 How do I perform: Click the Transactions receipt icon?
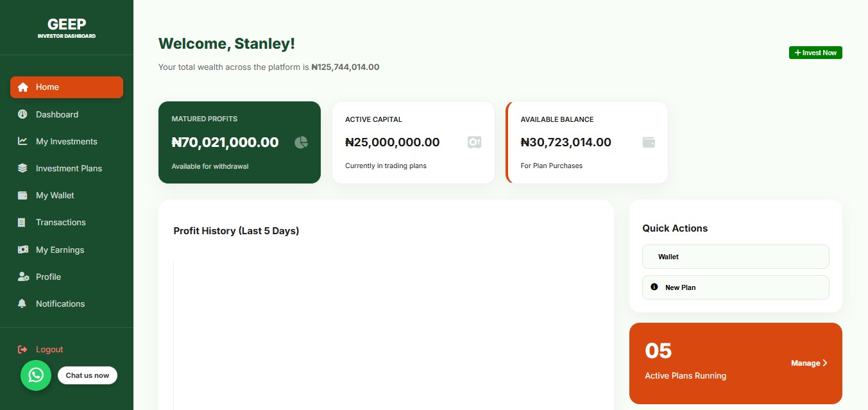[x=23, y=223]
